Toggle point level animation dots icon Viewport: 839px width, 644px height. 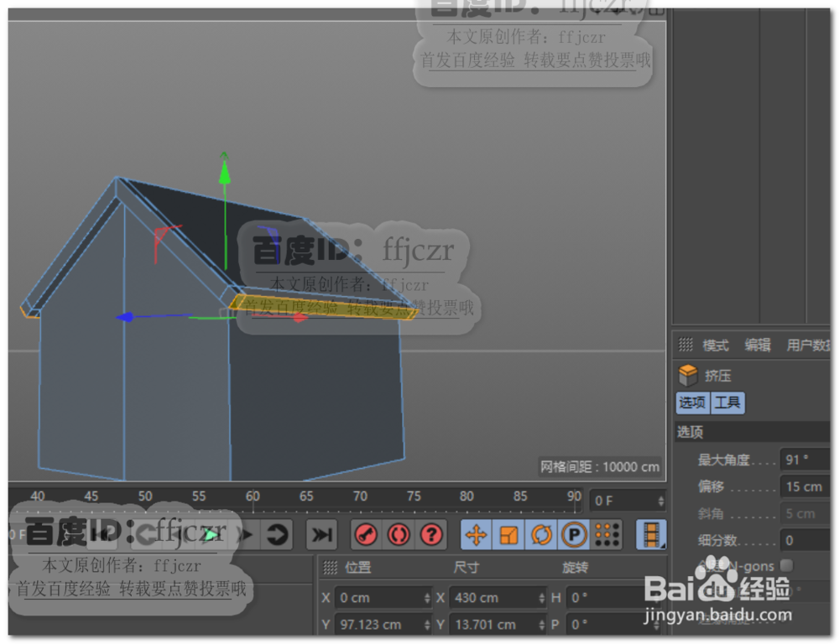point(607,534)
